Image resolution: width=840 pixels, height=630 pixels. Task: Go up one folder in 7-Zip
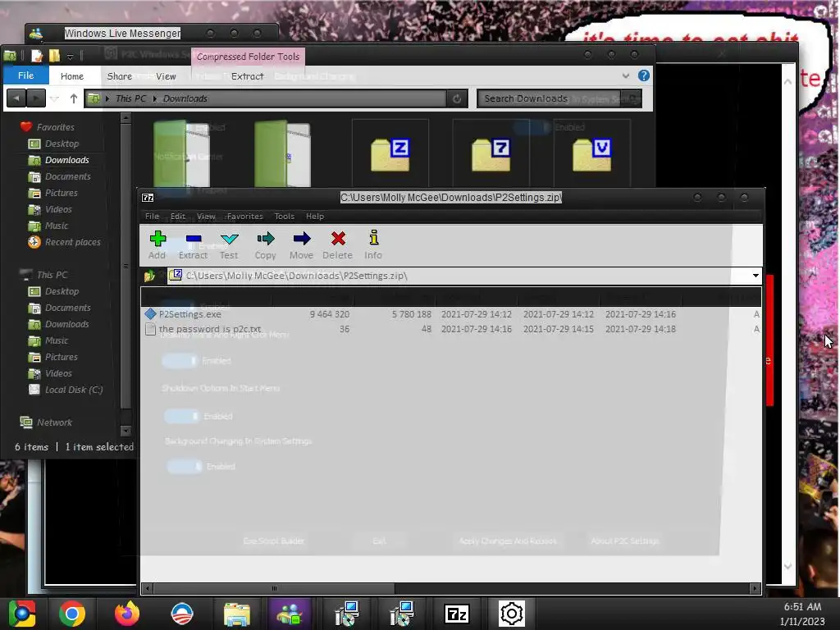(x=149, y=276)
